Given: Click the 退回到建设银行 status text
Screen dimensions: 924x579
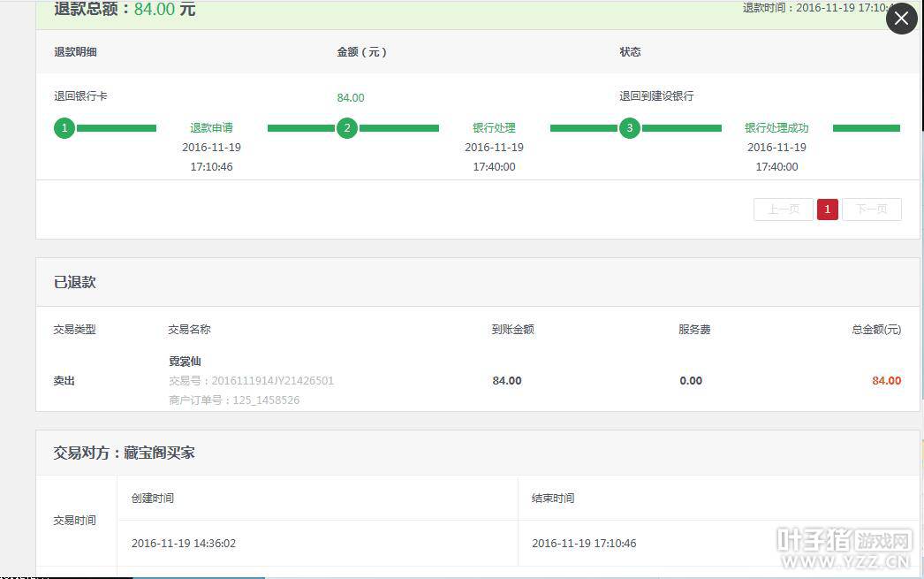Looking at the screenshot, I should 656,96.
